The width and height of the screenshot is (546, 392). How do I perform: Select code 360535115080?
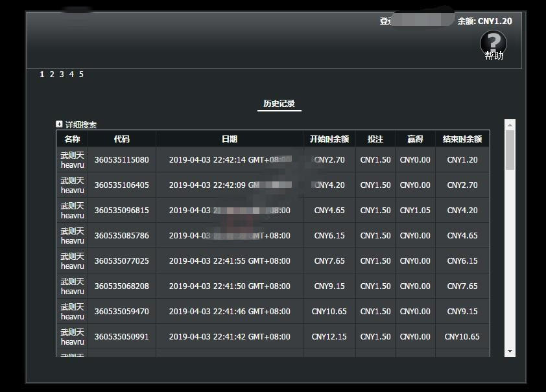tap(121, 160)
